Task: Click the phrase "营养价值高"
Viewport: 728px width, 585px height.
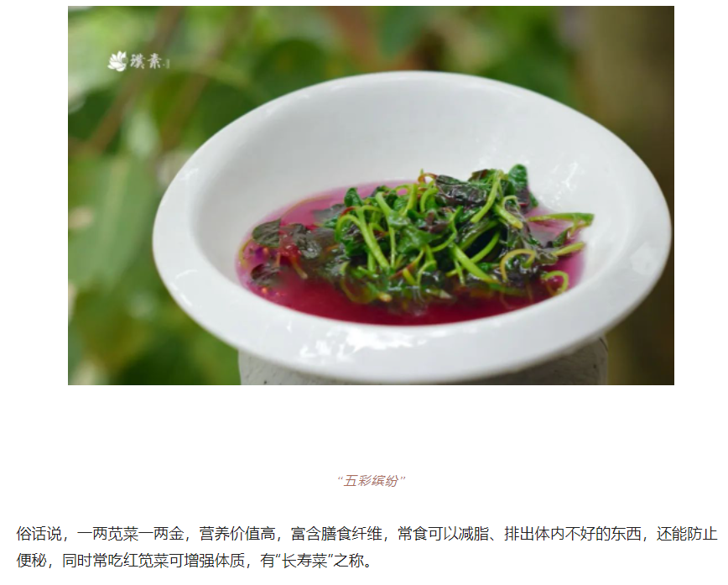Action: (237, 534)
